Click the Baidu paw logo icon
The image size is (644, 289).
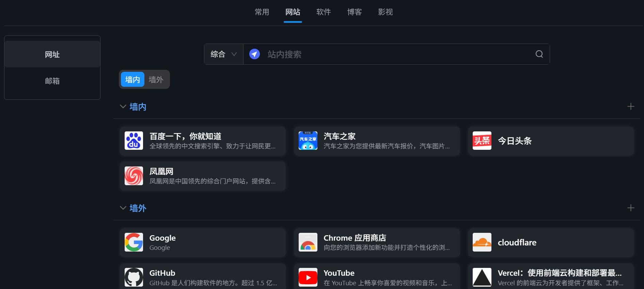pos(134,141)
